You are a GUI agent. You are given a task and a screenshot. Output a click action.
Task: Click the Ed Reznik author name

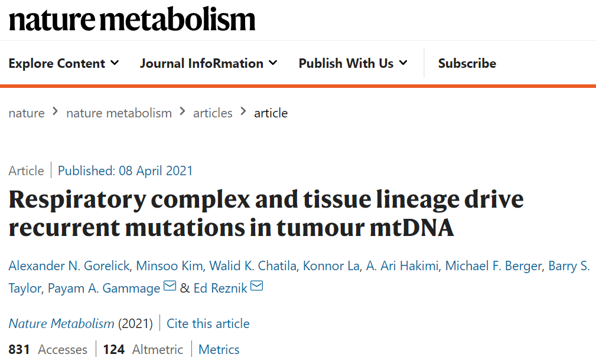(220, 288)
